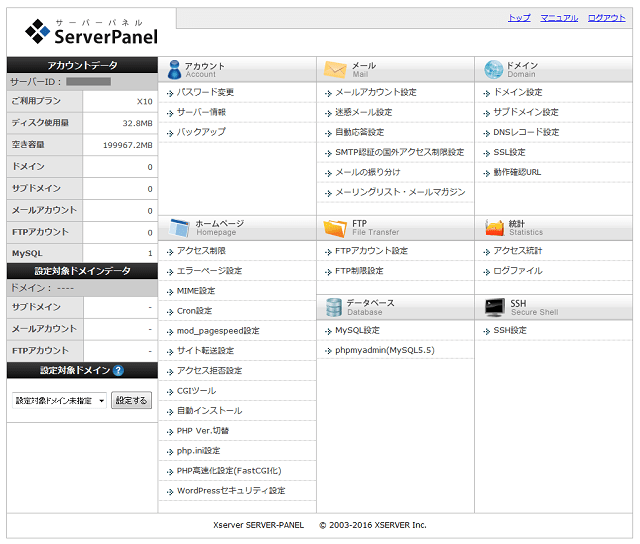Click the MySQL row label in アカウントデータ
Viewport: 640px width, 544px height.
27,253
